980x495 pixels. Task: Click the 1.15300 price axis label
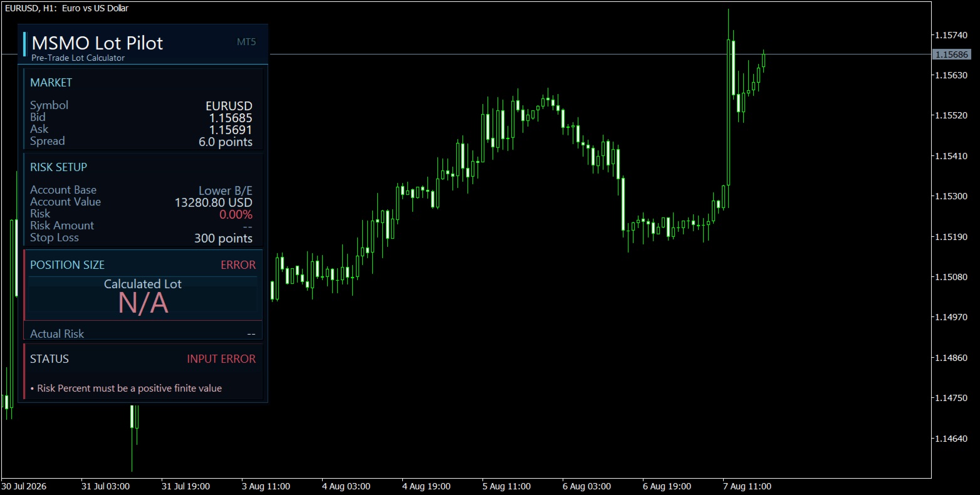[951, 196]
